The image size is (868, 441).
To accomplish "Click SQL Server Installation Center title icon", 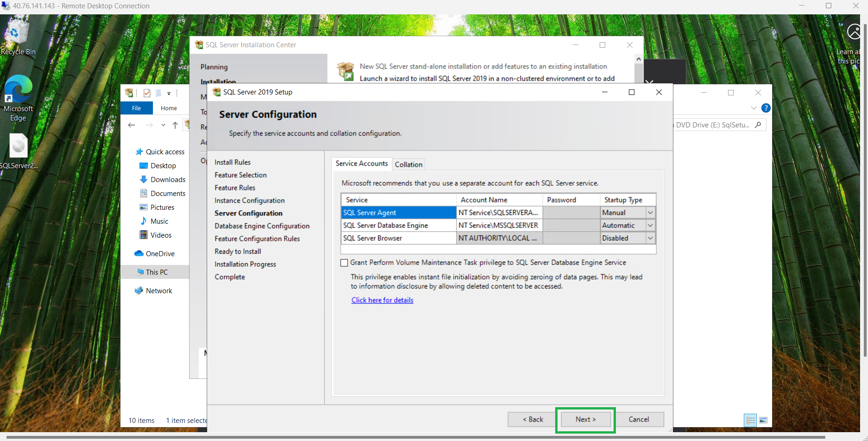I will 199,45.
